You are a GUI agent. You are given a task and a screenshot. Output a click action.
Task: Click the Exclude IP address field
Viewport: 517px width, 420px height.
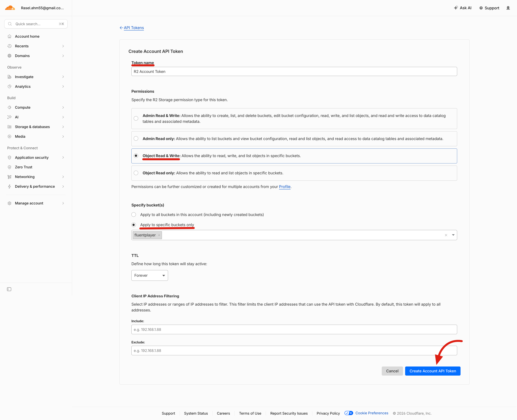pyautogui.click(x=294, y=351)
